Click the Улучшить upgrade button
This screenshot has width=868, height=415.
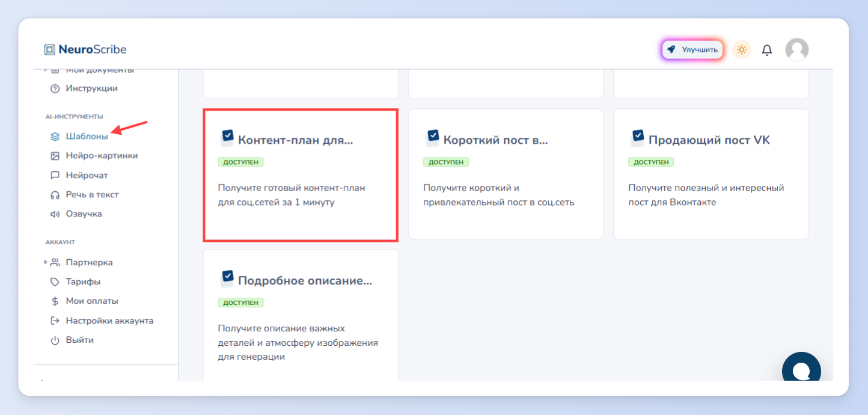point(692,50)
